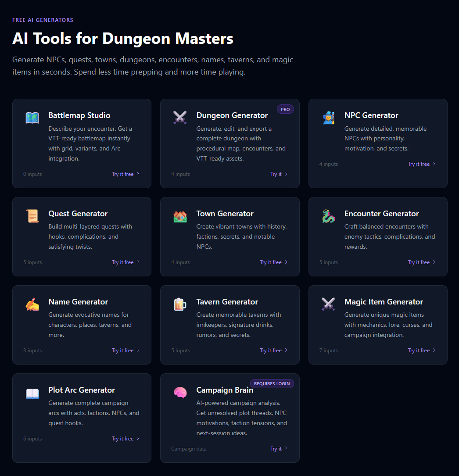The image size is (459, 476).
Task: Click the PRO badge on Dungeon Generator
Action: 285,109
